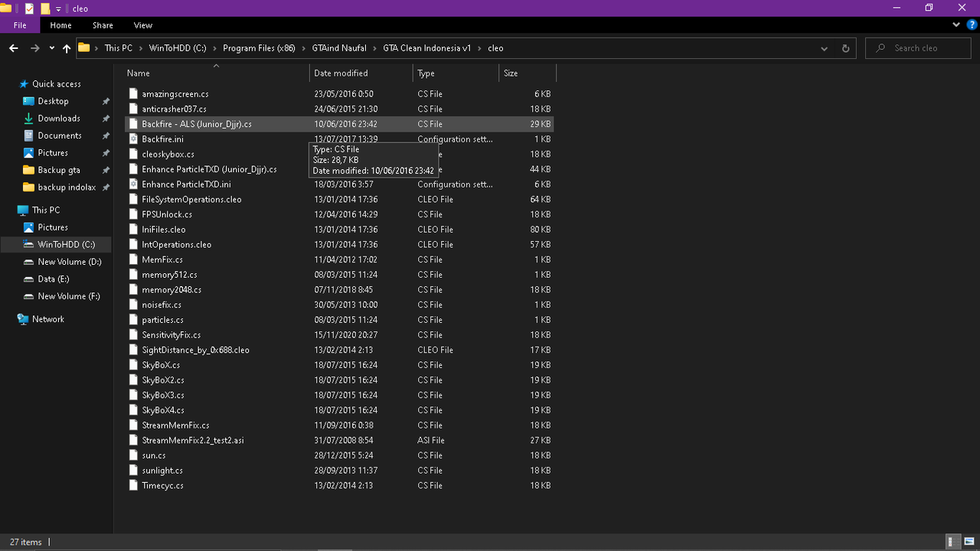
Task: Click the Timecyc.cs file icon
Action: click(x=133, y=486)
